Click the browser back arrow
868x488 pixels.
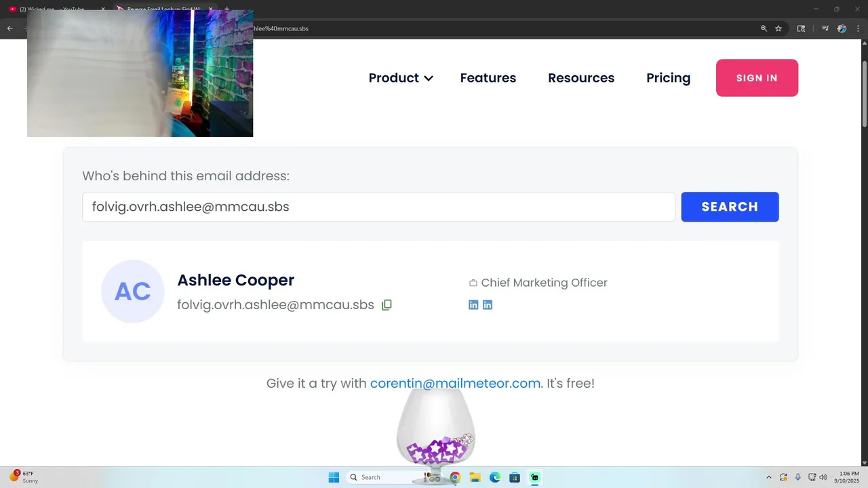(10, 28)
